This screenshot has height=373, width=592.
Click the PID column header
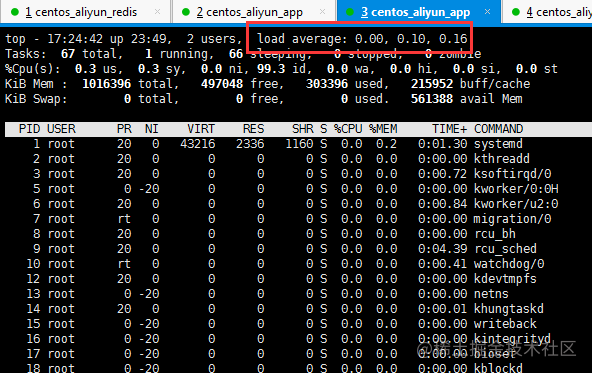[x=29, y=129]
